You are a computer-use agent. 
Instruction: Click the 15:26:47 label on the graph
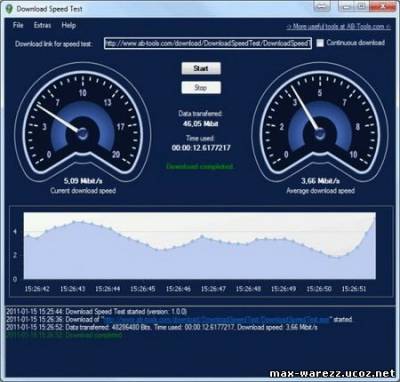[213, 289]
